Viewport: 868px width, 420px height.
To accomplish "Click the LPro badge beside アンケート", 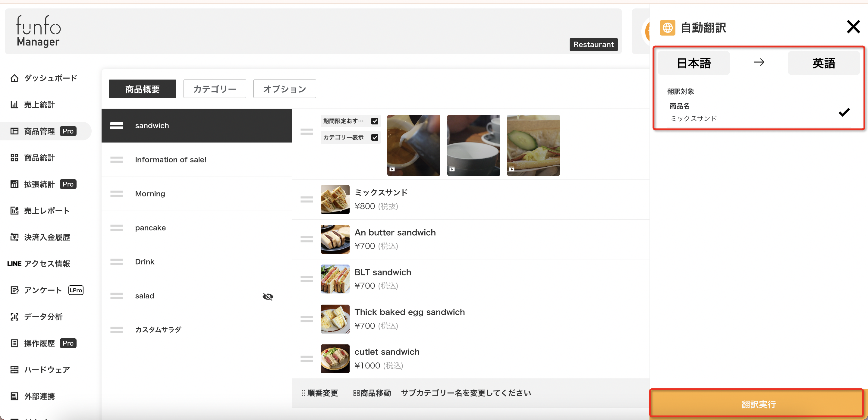I will pos(76,290).
